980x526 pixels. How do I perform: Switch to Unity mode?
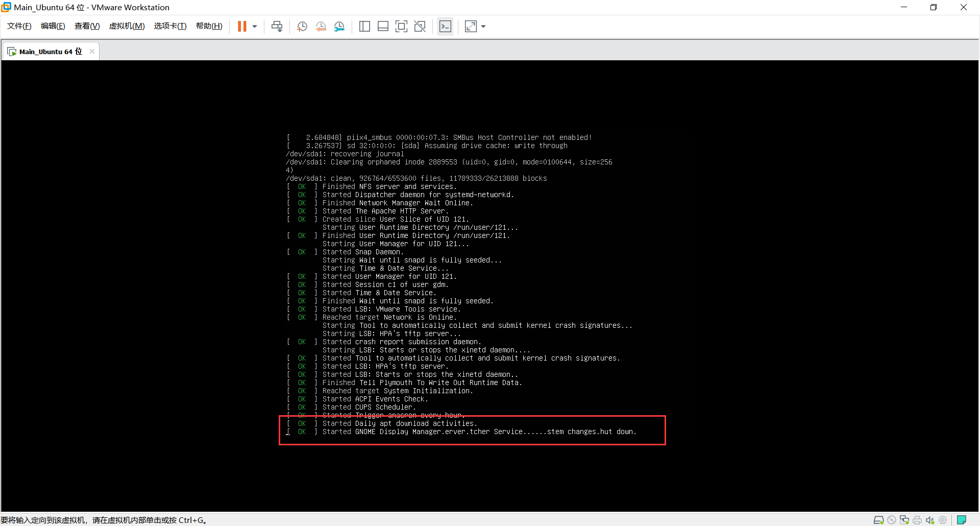420,27
